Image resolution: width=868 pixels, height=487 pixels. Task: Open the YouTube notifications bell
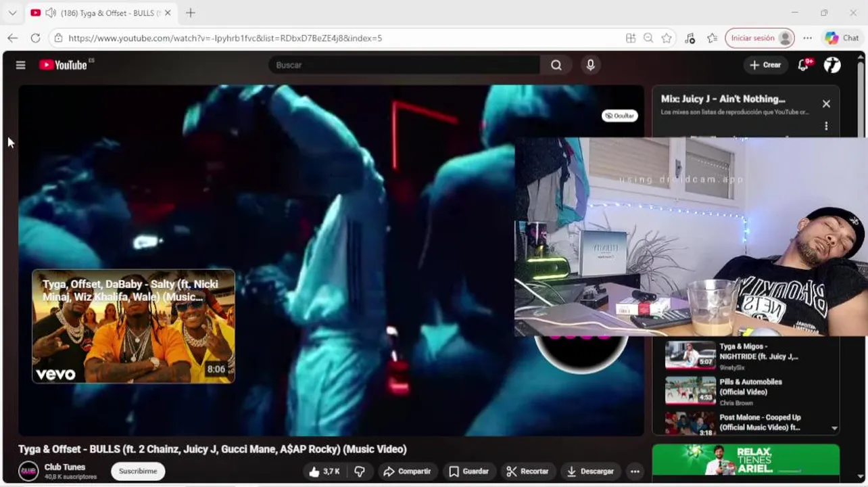[x=803, y=65]
